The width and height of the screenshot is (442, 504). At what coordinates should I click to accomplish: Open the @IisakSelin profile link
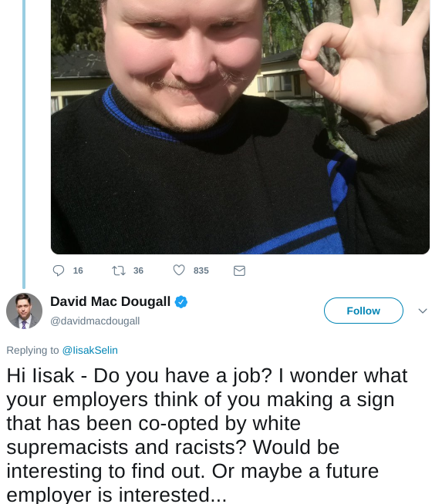[x=89, y=350]
